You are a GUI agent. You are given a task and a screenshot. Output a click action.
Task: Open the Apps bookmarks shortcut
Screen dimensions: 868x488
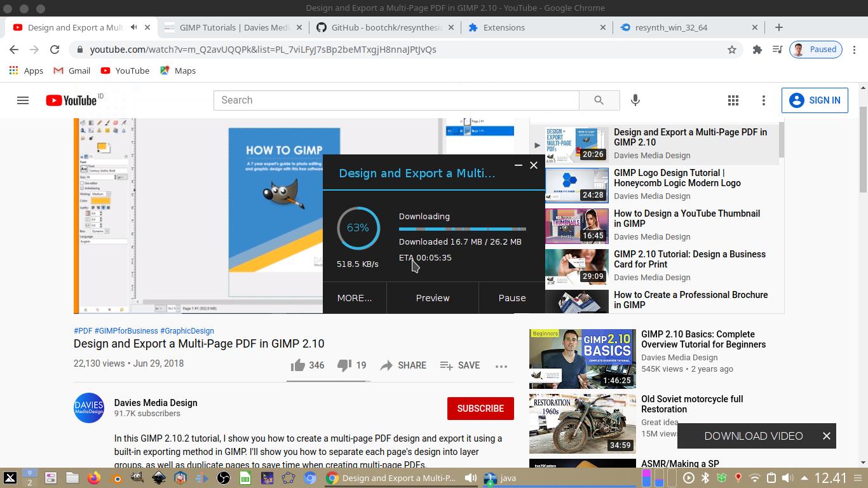(26, 71)
